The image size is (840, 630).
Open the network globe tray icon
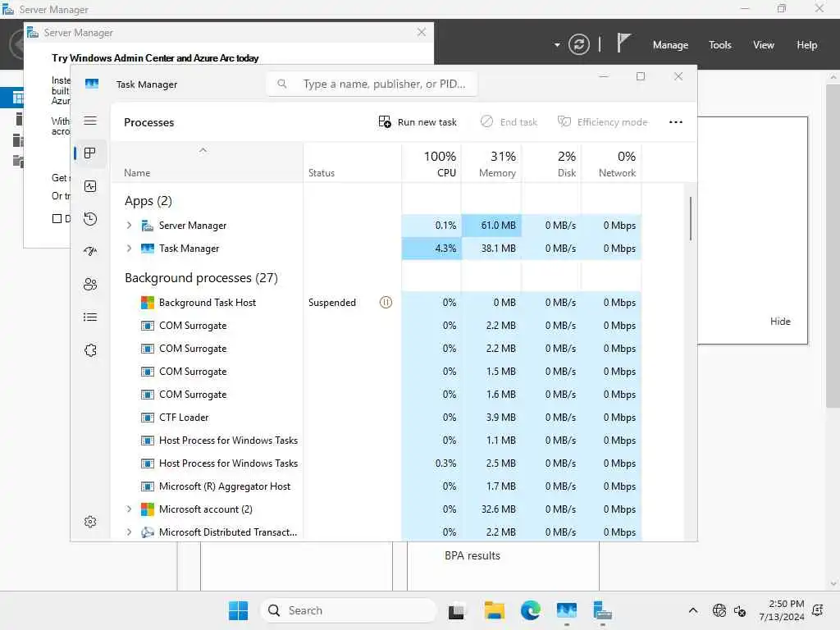tap(719, 610)
